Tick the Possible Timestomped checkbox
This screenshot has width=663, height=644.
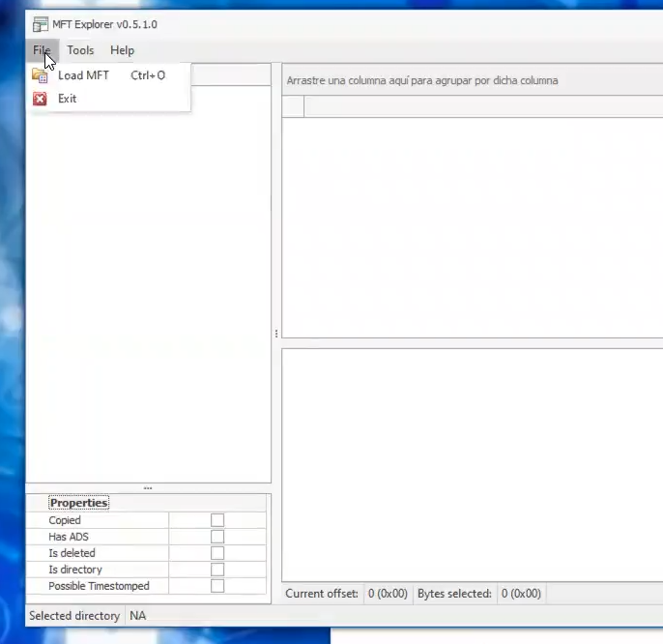click(x=217, y=586)
